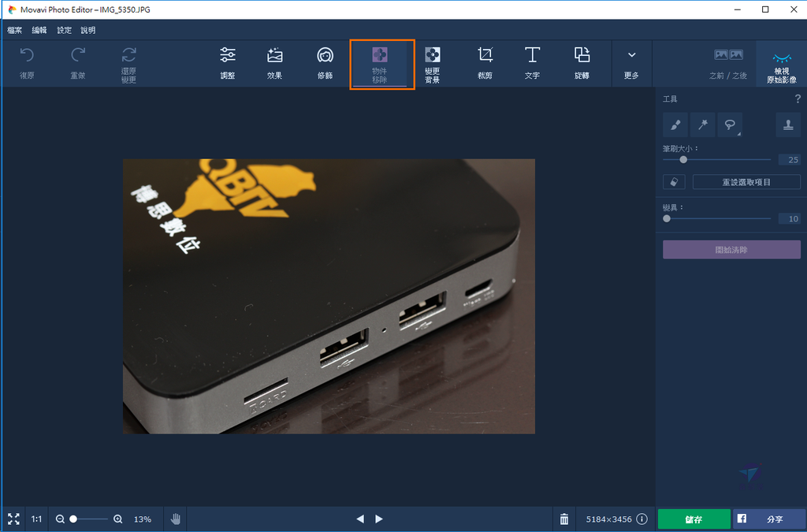Click the trash delete image icon
This screenshot has width=807, height=532.
564,519
